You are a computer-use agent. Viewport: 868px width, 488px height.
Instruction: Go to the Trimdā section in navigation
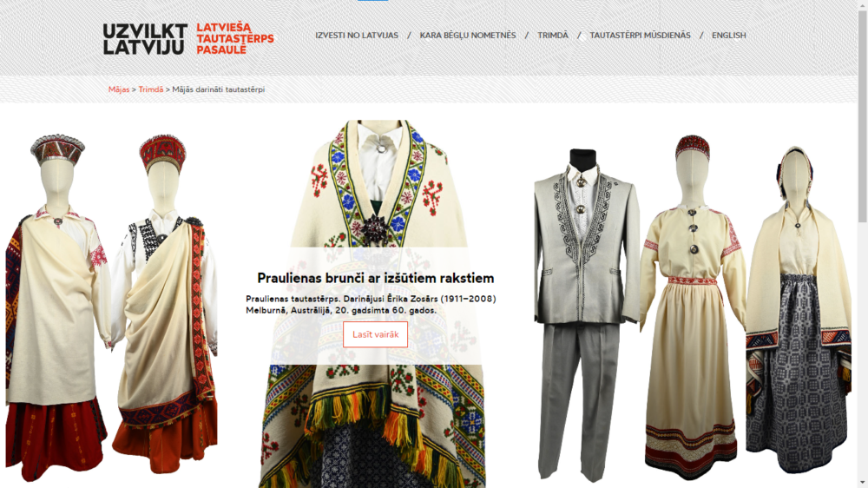click(x=552, y=36)
